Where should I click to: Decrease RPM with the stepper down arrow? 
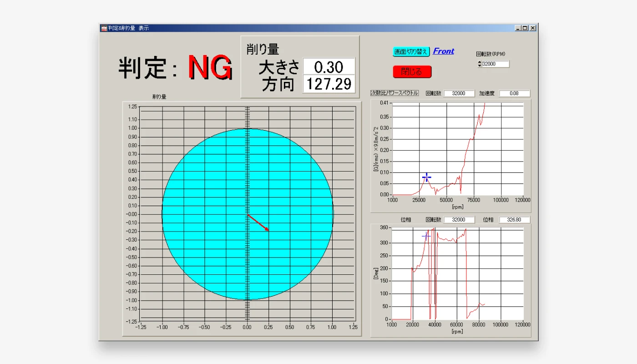pyautogui.click(x=479, y=66)
